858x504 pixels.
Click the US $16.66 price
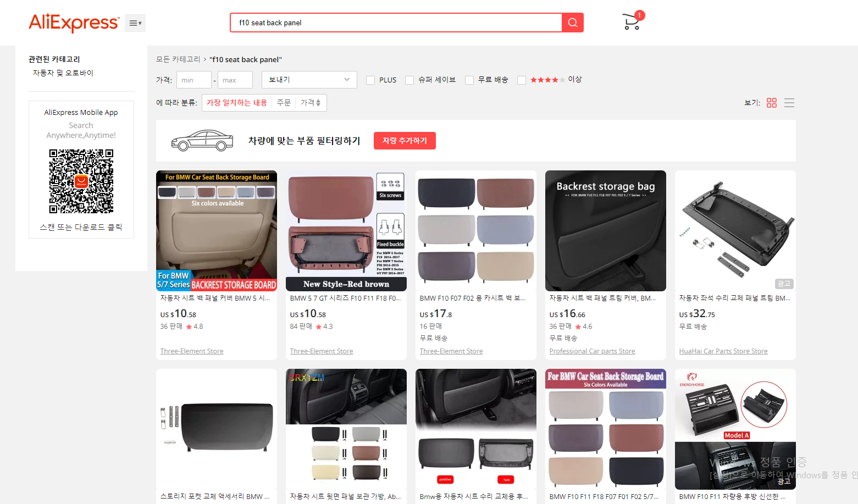[x=567, y=314]
